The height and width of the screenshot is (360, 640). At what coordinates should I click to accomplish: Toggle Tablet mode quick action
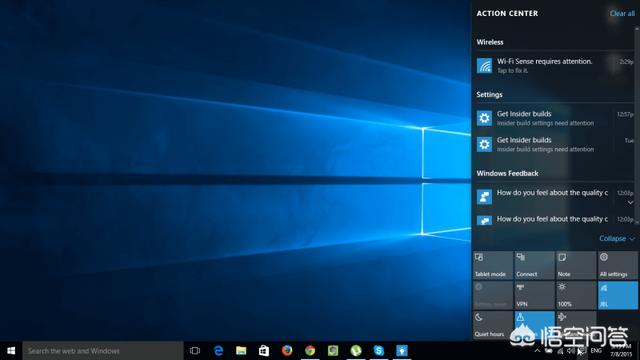493,265
